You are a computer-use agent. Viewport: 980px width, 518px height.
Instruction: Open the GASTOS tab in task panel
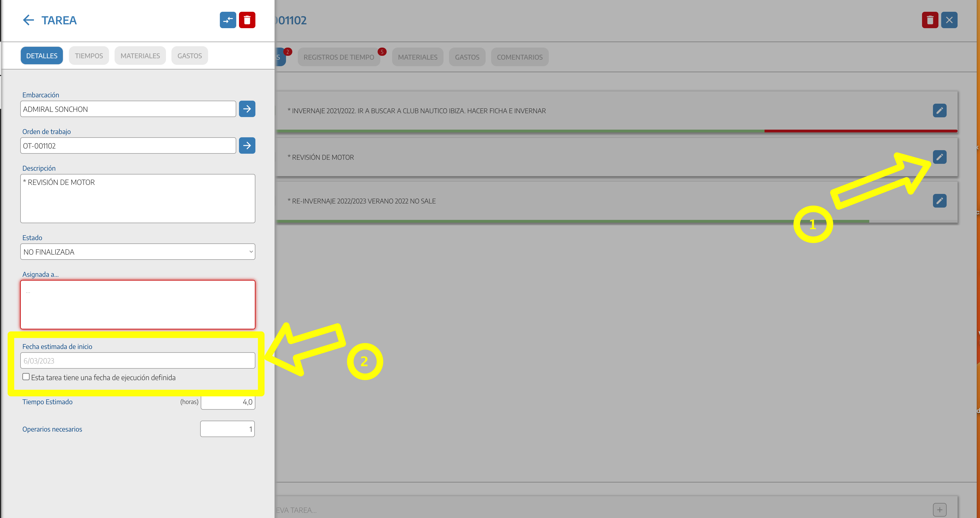coord(189,56)
